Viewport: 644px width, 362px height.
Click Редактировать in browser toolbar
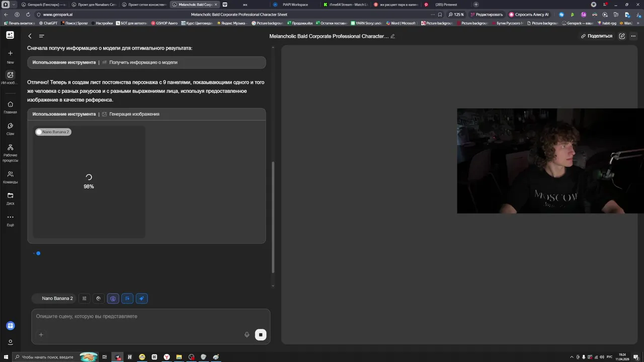[x=486, y=15]
